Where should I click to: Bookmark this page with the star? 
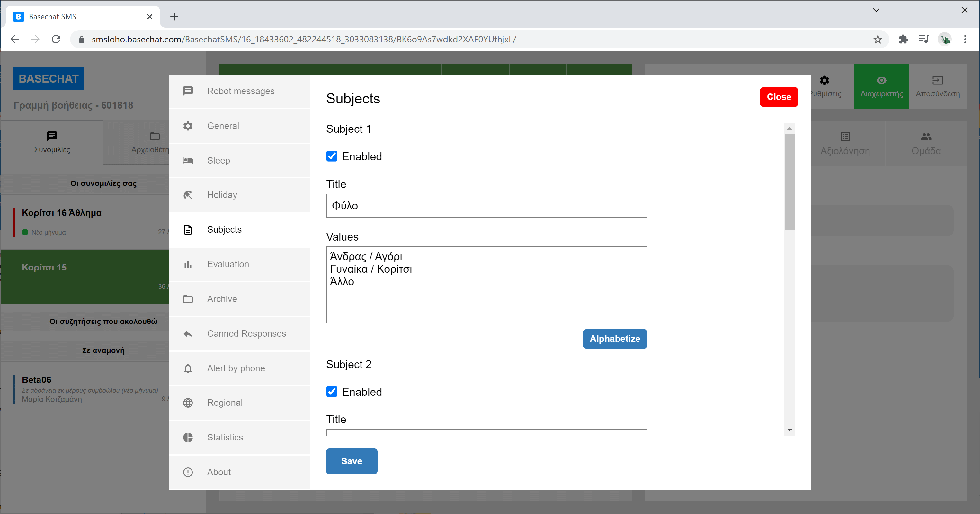click(x=878, y=39)
